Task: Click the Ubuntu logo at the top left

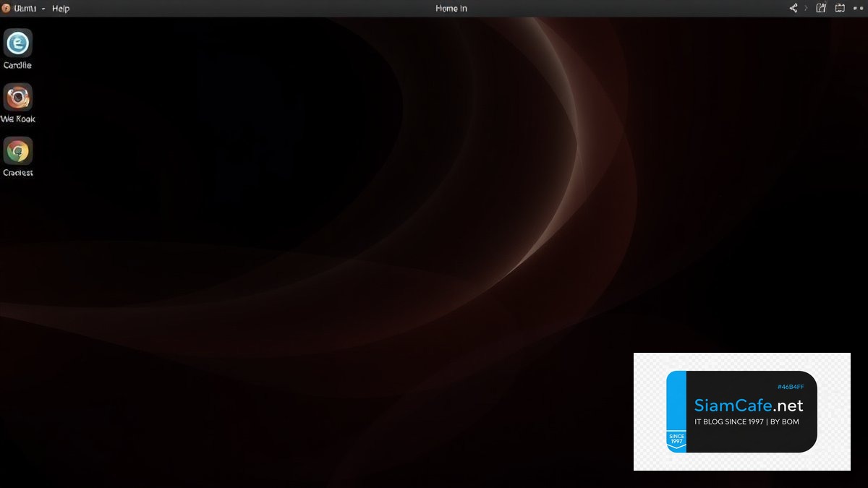Action: click(6, 8)
